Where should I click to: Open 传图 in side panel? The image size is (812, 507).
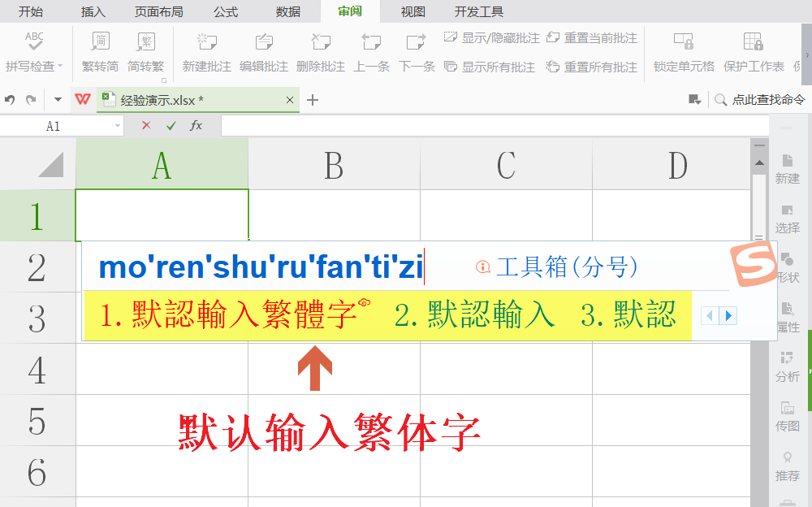787,417
